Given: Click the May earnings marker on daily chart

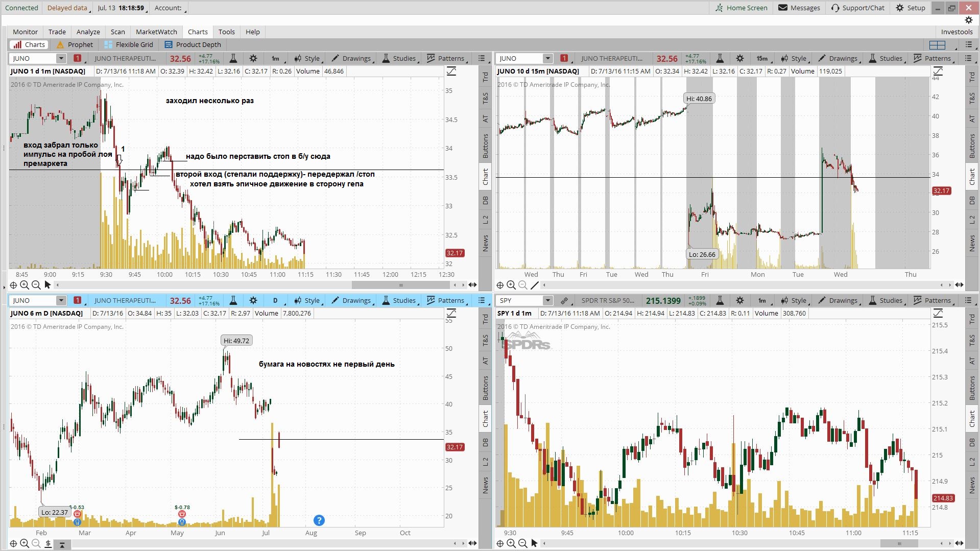Looking at the screenshot, I should [x=182, y=514].
